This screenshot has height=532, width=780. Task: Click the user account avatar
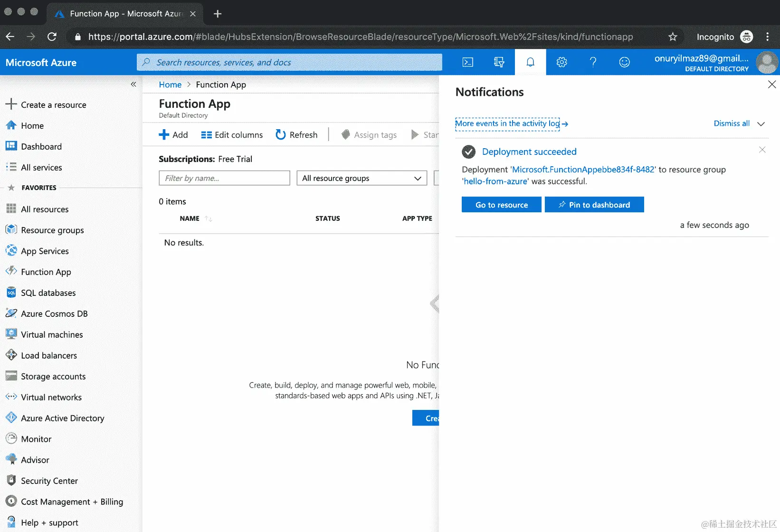tap(767, 62)
